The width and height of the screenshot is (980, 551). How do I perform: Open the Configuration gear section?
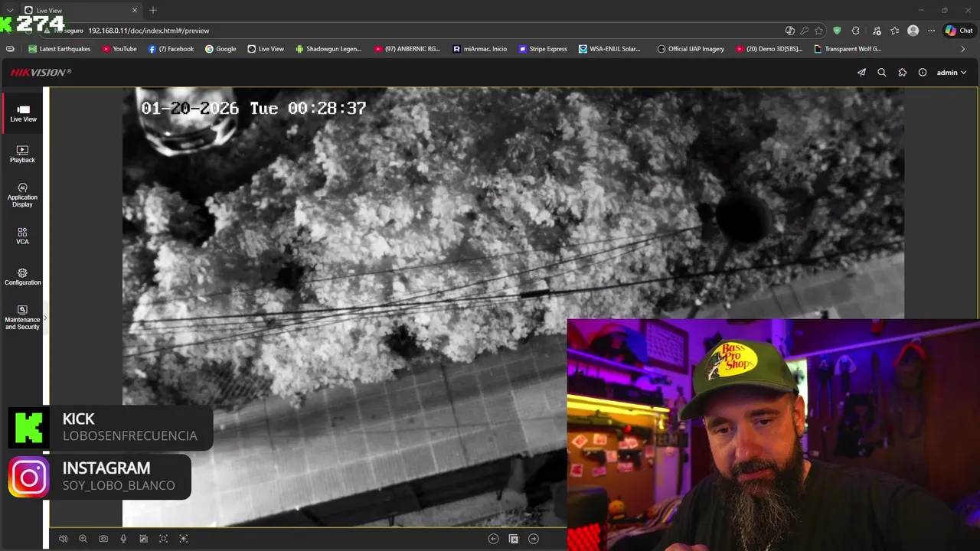coord(22,277)
